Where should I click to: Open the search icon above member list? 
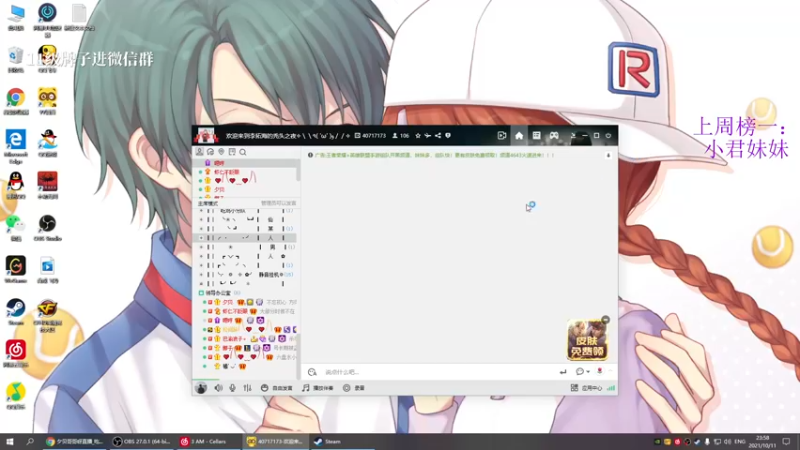point(243,152)
